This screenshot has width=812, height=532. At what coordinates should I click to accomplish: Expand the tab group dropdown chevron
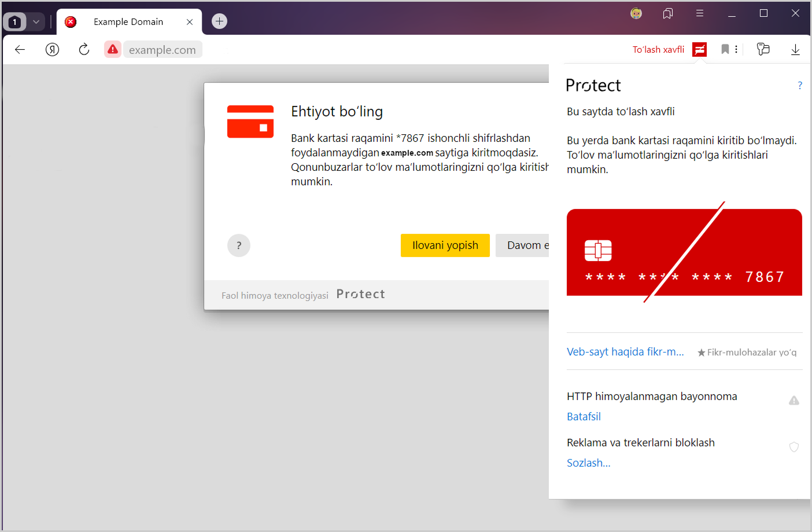36,22
